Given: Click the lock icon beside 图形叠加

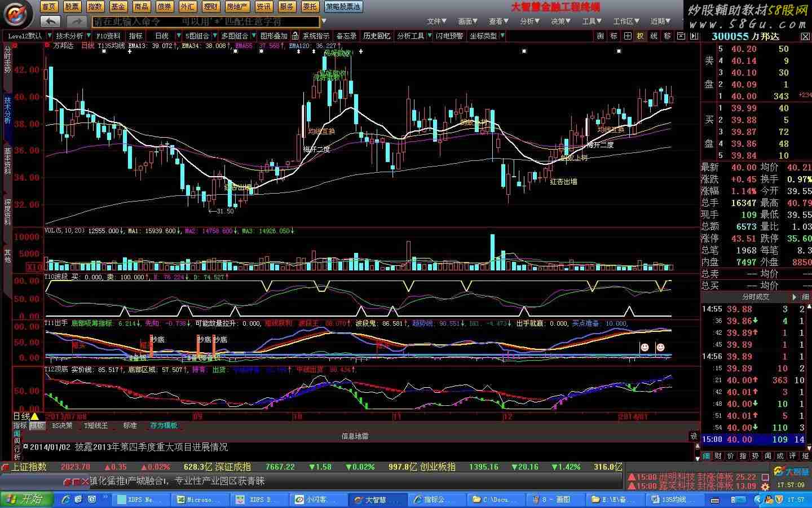Looking at the screenshot, I should (x=295, y=36).
